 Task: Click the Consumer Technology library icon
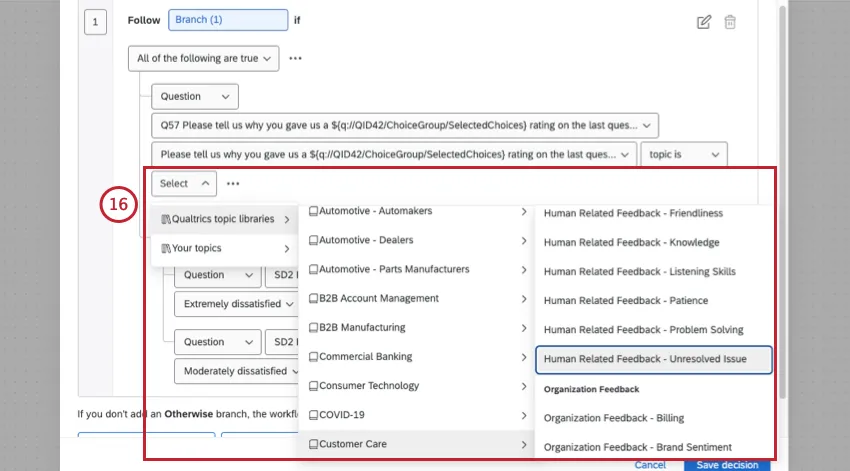[313, 386]
